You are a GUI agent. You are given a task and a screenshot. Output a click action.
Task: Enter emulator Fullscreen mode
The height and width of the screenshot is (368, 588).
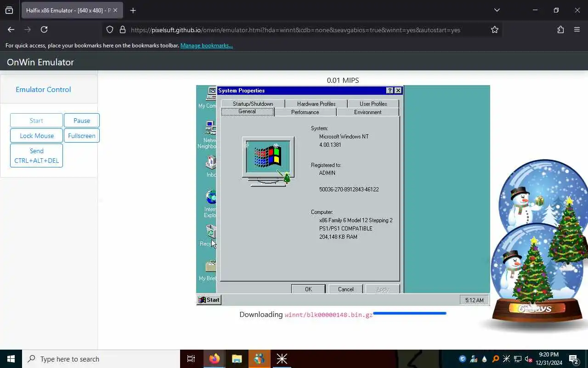point(82,136)
